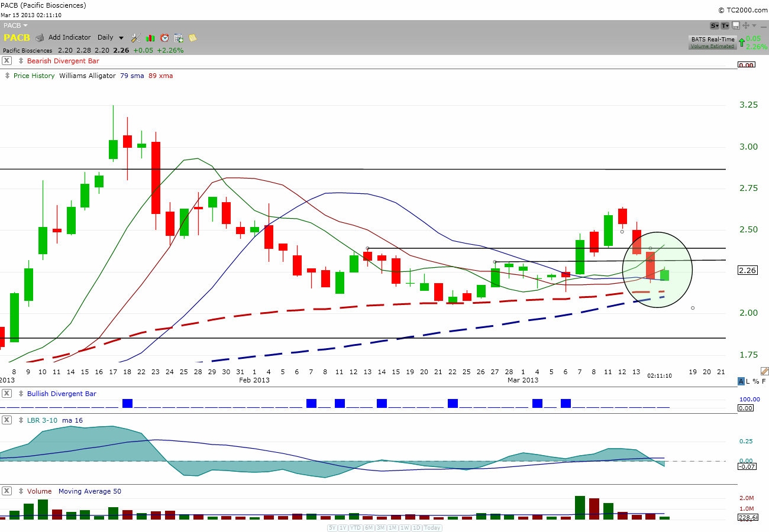This screenshot has height=532, width=769.
Task: Remove the LBR 3-10 pane
Action: (7, 420)
